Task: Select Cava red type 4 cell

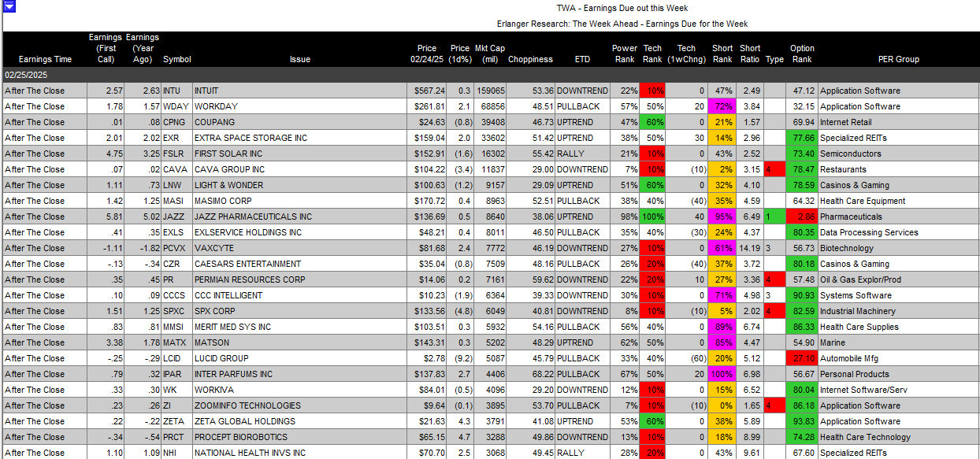Action: [x=774, y=169]
